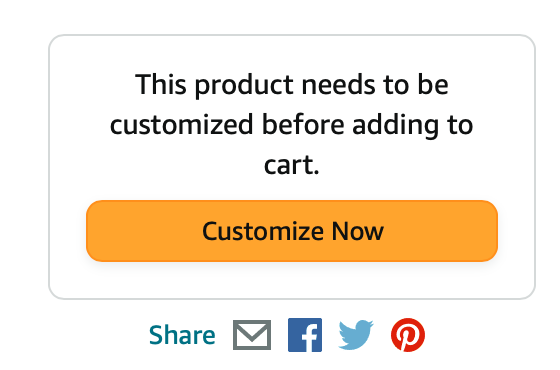Open the Share link
Viewport: 560px width, 370px height.
click(x=182, y=335)
